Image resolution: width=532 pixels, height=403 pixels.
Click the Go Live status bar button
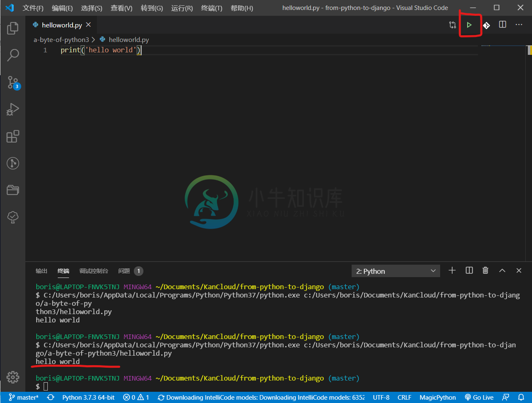pos(479,397)
